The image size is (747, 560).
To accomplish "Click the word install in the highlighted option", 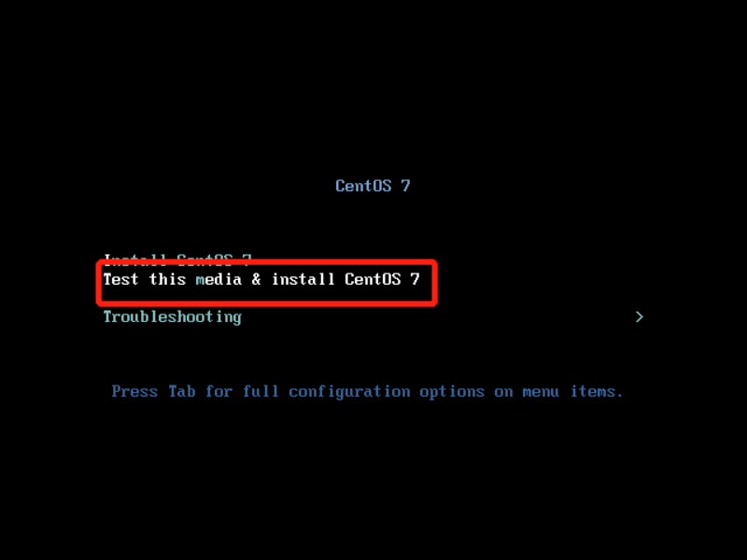I will pos(303,279).
